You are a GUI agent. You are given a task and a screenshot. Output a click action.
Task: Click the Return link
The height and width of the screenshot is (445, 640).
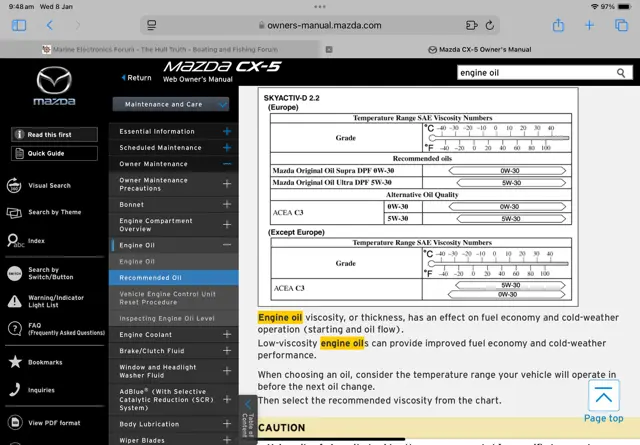(x=137, y=77)
